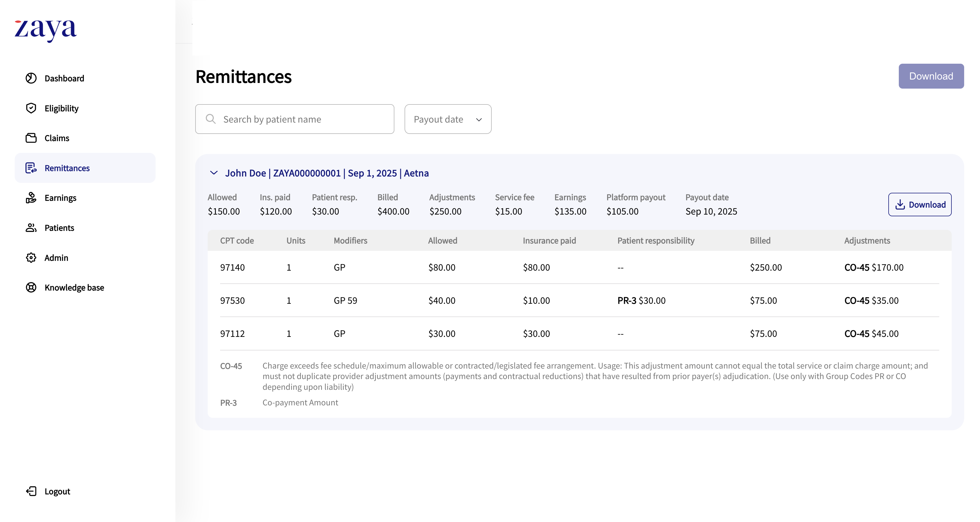Collapse the John Doe remittance row
The width and height of the screenshot is (980, 522).
tap(214, 173)
